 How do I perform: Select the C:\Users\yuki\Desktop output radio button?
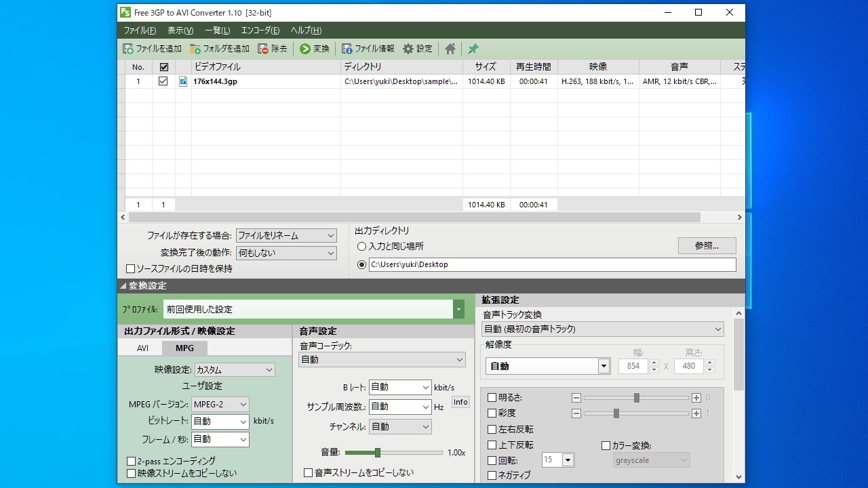click(x=361, y=264)
